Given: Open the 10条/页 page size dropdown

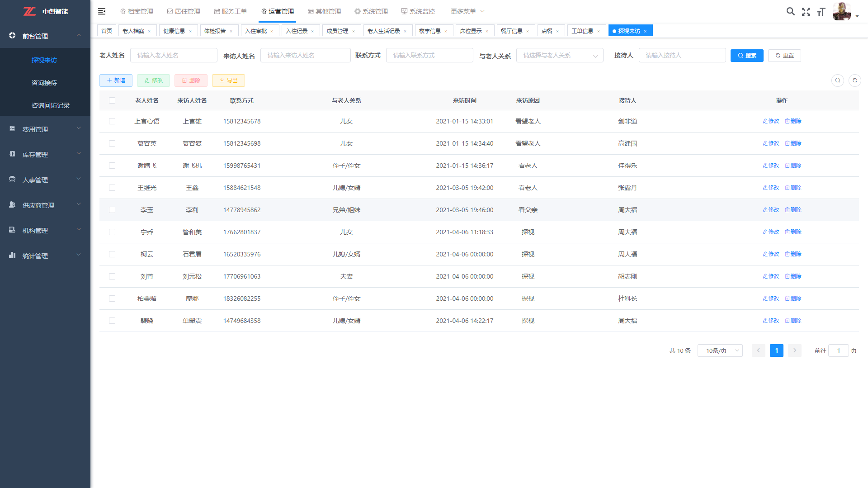Looking at the screenshot, I should (720, 351).
